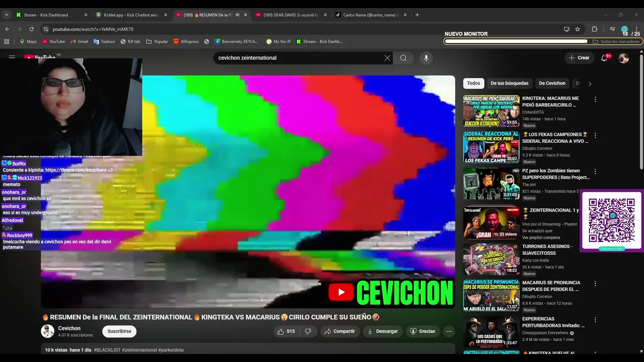Open YouTube notifications bell

[604, 58]
